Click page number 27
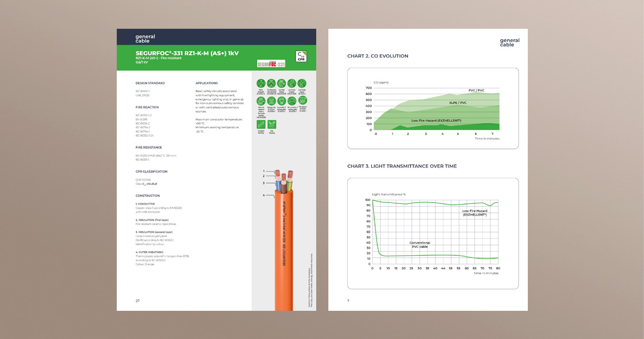The width and height of the screenshot is (644, 339). (137, 301)
